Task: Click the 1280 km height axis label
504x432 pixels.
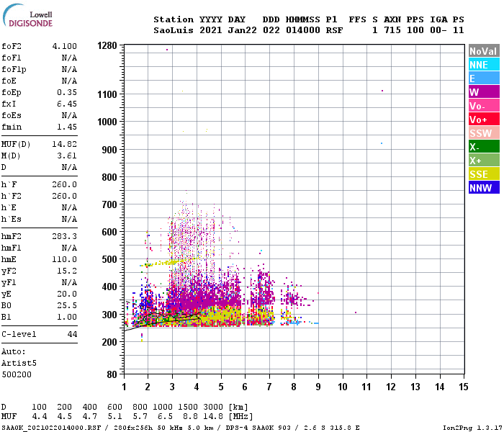Action: pyautogui.click(x=107, y=45)
